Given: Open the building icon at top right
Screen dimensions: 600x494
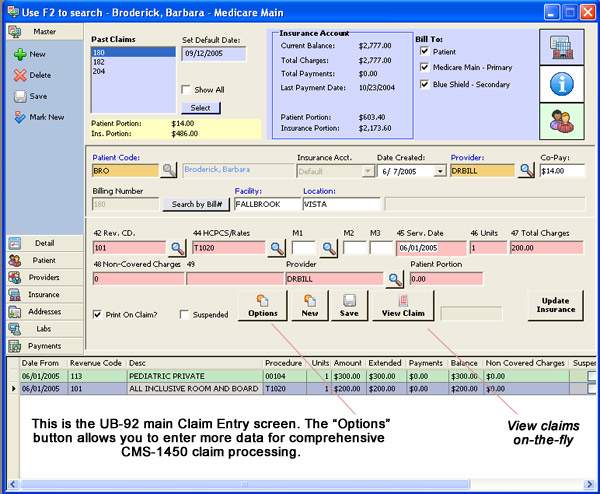Looking at the screenshot, I should tap(564, 49).
